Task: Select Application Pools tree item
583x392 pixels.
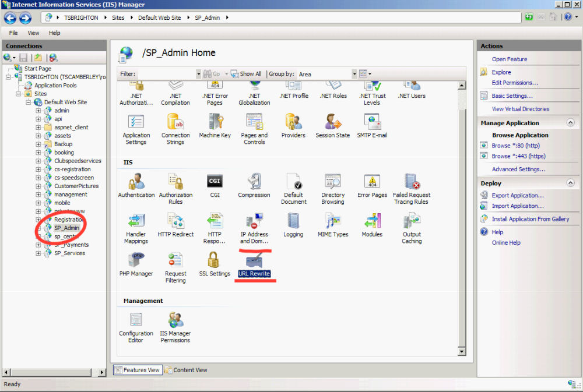Action: (55, 86)
